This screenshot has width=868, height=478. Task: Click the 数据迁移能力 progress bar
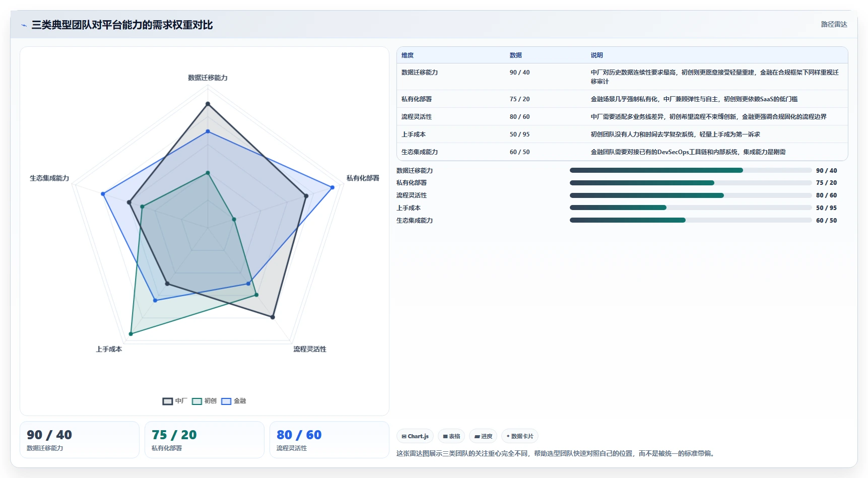coord(691,170)
